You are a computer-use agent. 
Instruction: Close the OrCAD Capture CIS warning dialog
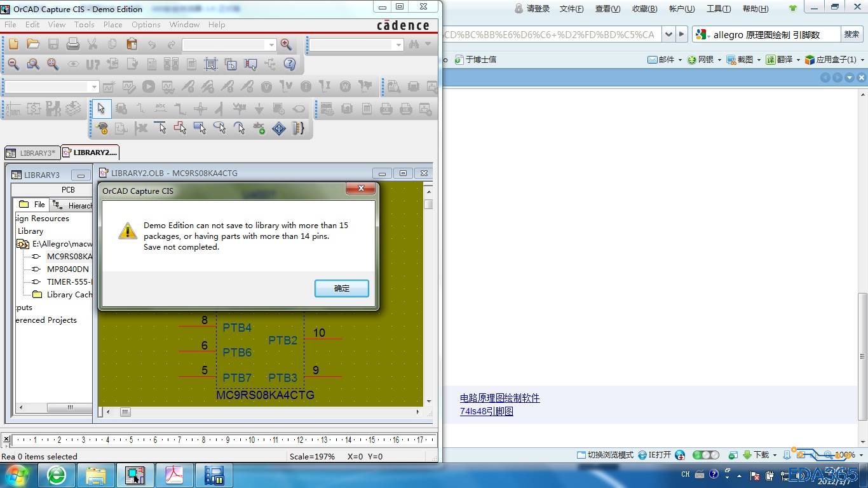pos(361,189)
